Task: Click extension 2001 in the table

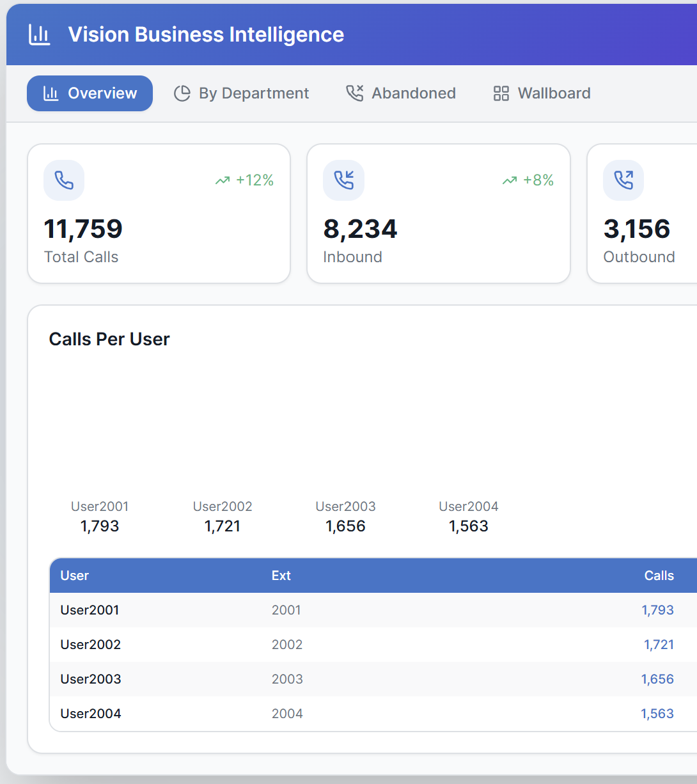Action: (286, 610)
